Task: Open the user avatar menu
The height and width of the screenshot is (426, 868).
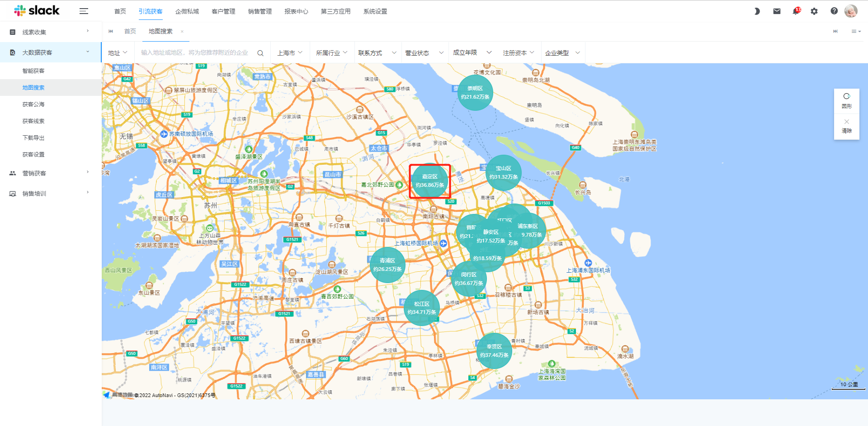Action: coord(851,11)
